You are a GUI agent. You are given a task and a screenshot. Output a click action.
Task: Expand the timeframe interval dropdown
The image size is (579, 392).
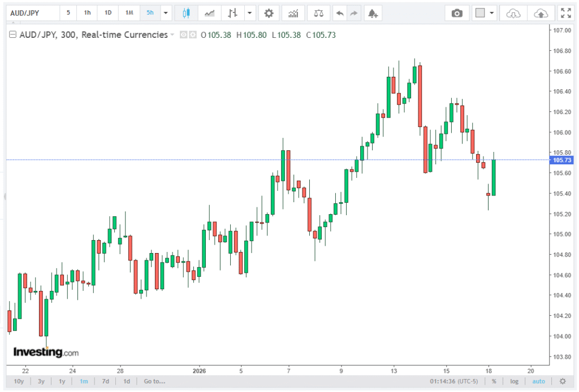pos(165,13)
